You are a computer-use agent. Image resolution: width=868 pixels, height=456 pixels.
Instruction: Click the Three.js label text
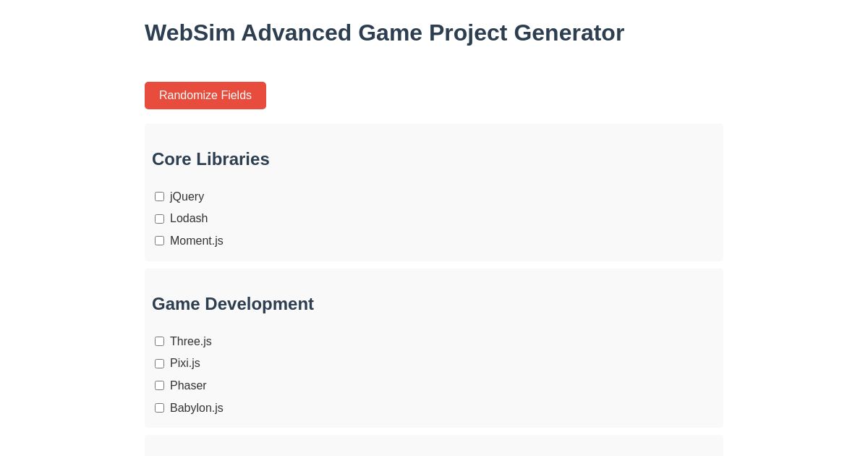[x=190, y=341]
